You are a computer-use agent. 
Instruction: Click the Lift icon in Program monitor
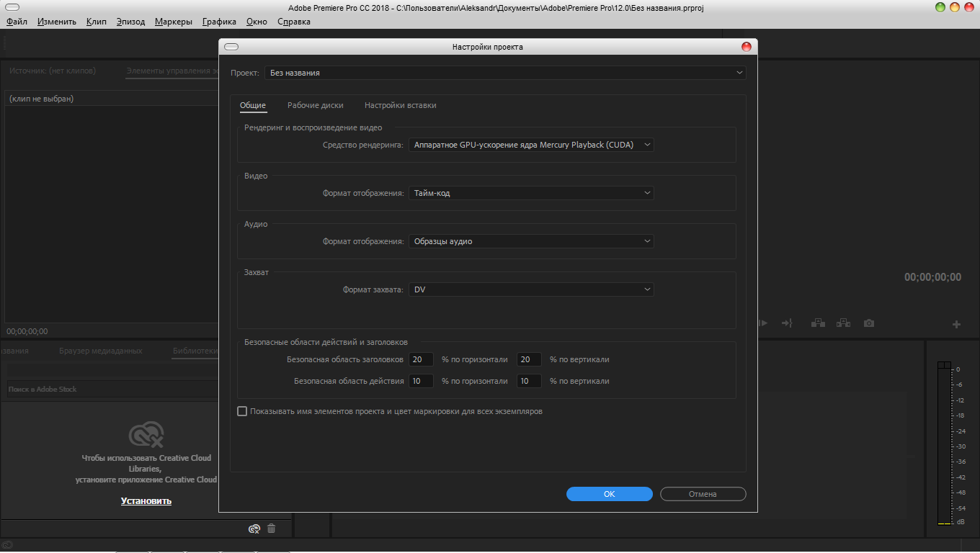click(818, 323)
